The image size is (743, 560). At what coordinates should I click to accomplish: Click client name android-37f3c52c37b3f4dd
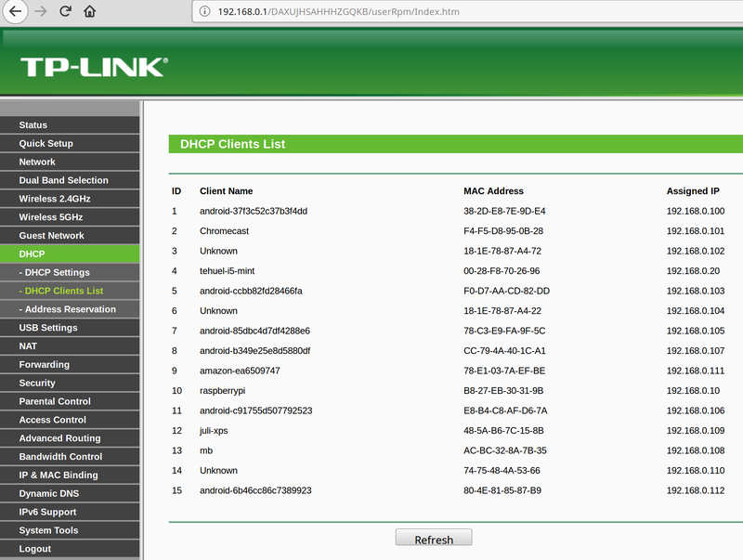coord(254,212)
